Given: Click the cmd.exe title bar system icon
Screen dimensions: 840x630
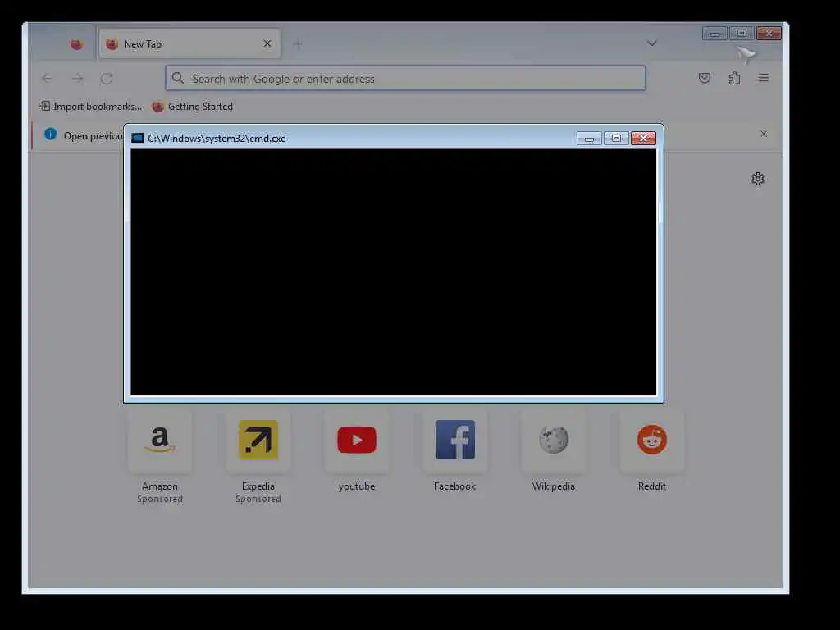Looking at the screenshot, I should point(138,138).
